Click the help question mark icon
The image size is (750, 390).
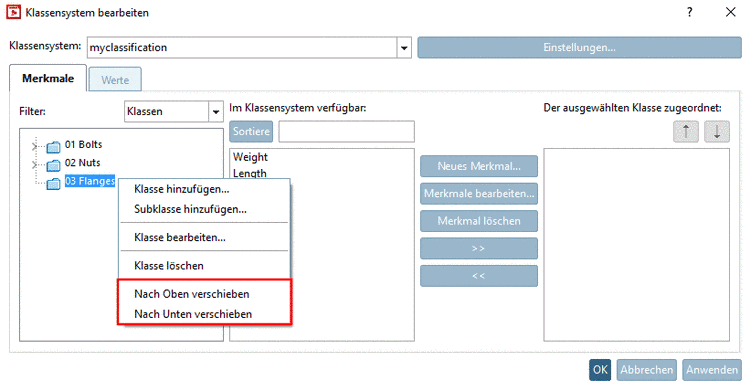click(689, 12)
